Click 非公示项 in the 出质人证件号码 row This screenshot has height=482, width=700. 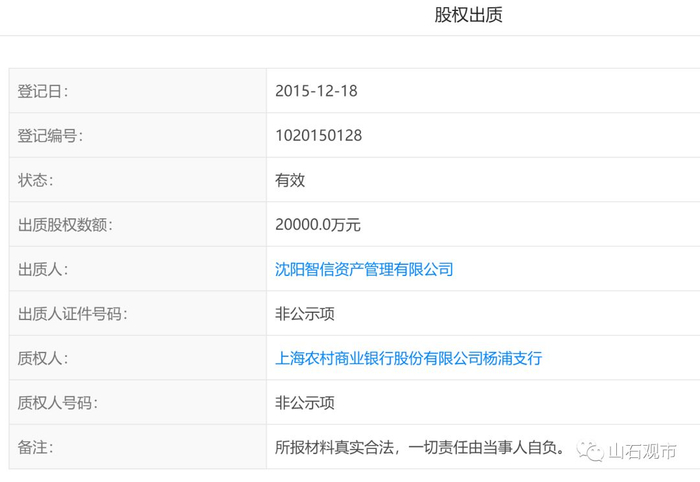pyautogui.click(x=304, y=314)
